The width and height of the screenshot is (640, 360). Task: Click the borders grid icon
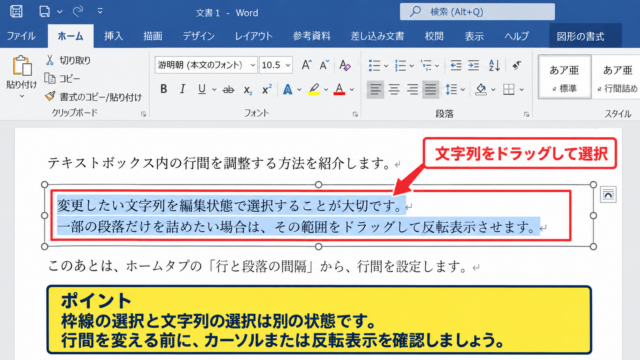pos(509,89)
